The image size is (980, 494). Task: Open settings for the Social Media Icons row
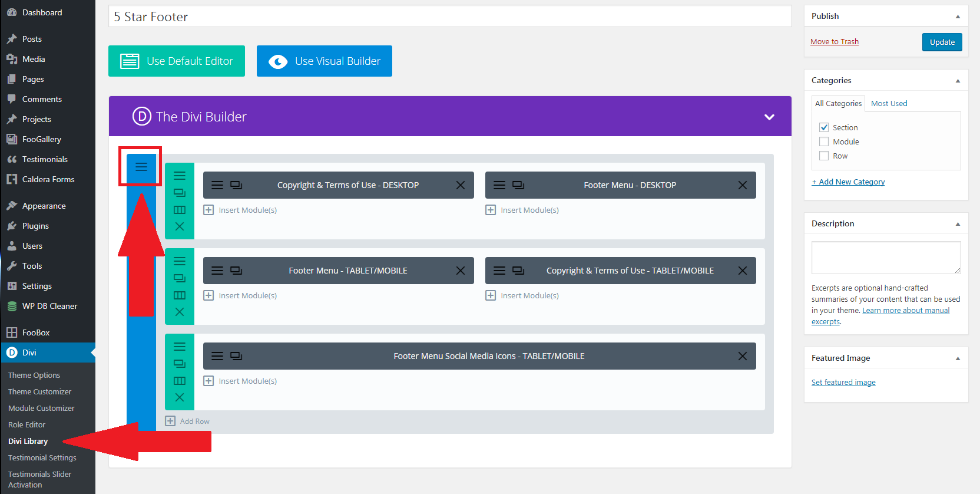coord(180,347)
